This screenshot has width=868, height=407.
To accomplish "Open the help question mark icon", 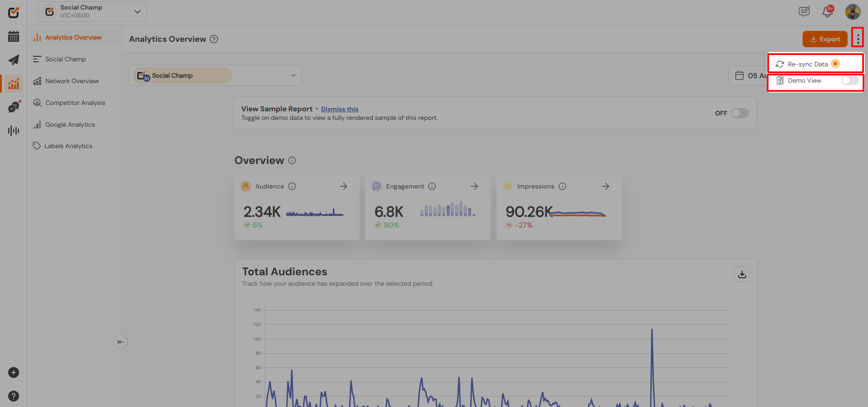I will click(x=14, y=396).
